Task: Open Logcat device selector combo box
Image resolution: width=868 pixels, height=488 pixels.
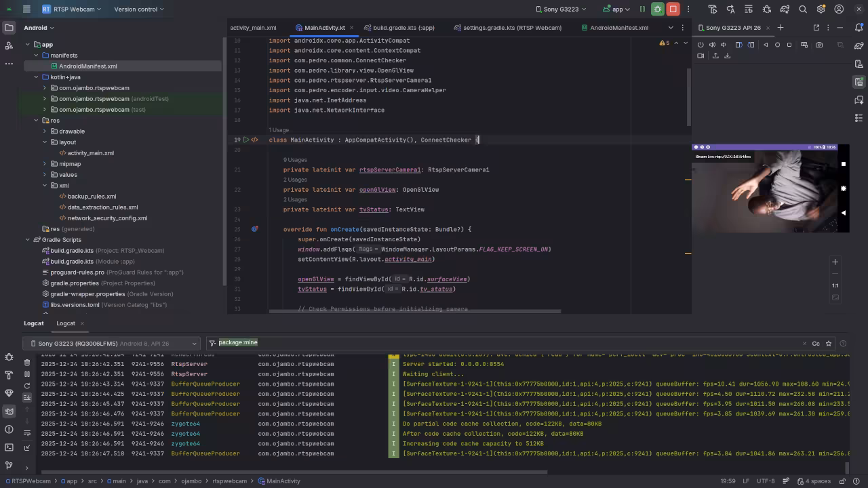Action: coord(111,344)
